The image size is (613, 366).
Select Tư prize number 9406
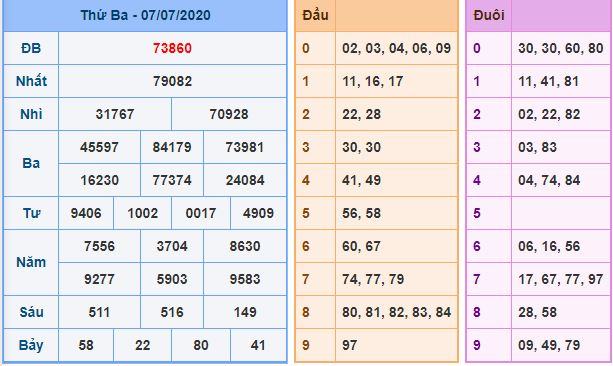pos(86,214)
